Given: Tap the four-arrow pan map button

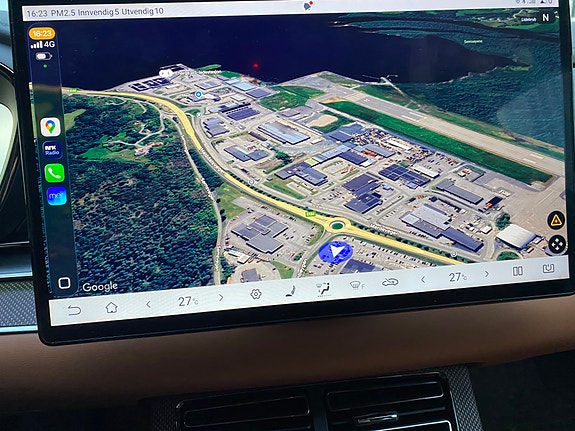Looking at the screenshot, I should coord(557,244).
